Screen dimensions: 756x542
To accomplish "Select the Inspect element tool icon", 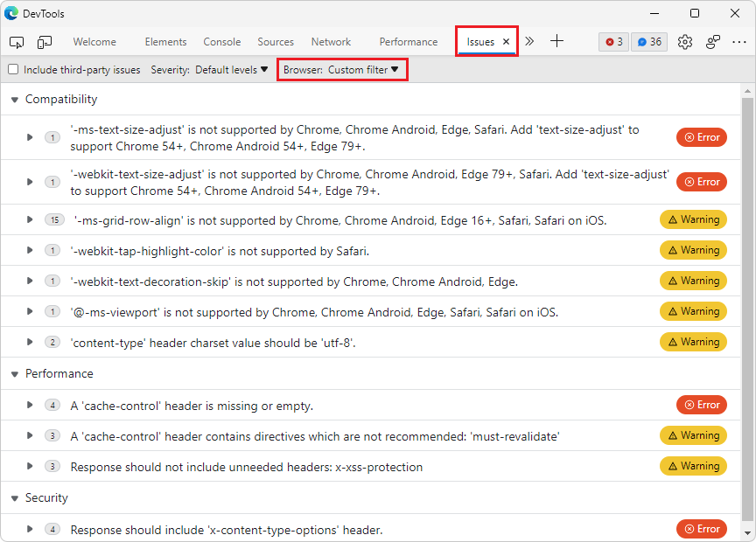I will click(x=16, y=41).
